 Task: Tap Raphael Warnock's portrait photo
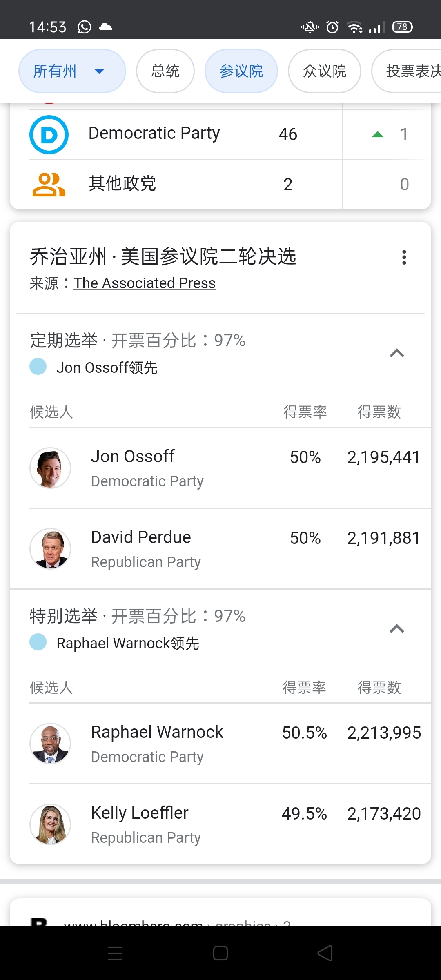pos(50,744)
